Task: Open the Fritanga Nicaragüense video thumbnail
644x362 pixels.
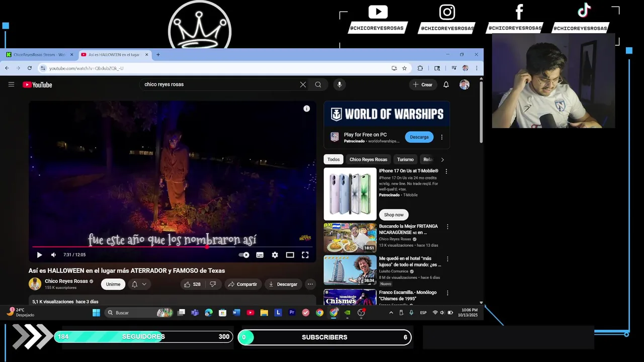Action: [x=350, y=237]
